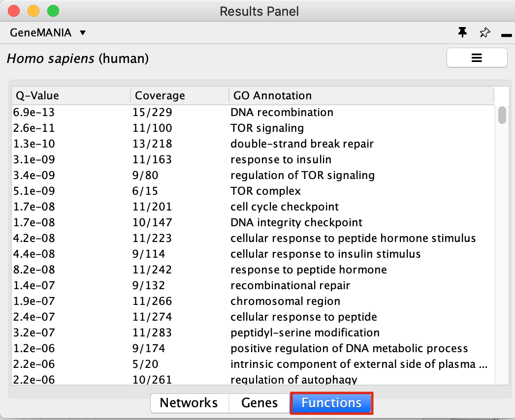The width and height of the screenshot is (515, 420).
Task: Click the filled pin icon
Action: 462,33
